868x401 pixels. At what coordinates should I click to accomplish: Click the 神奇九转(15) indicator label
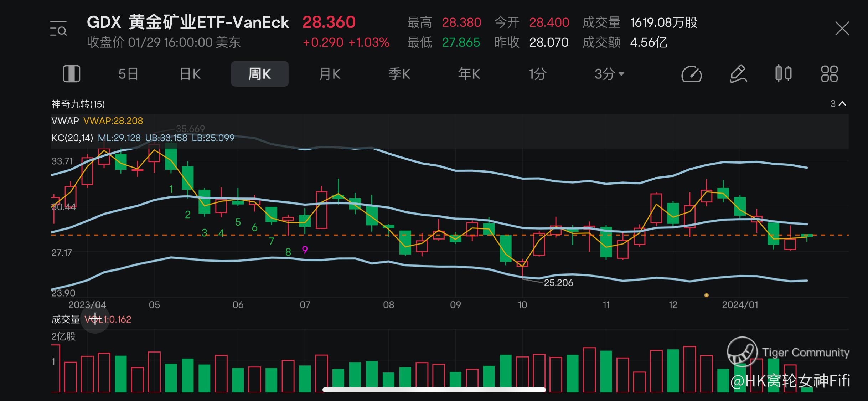(78, 104)
